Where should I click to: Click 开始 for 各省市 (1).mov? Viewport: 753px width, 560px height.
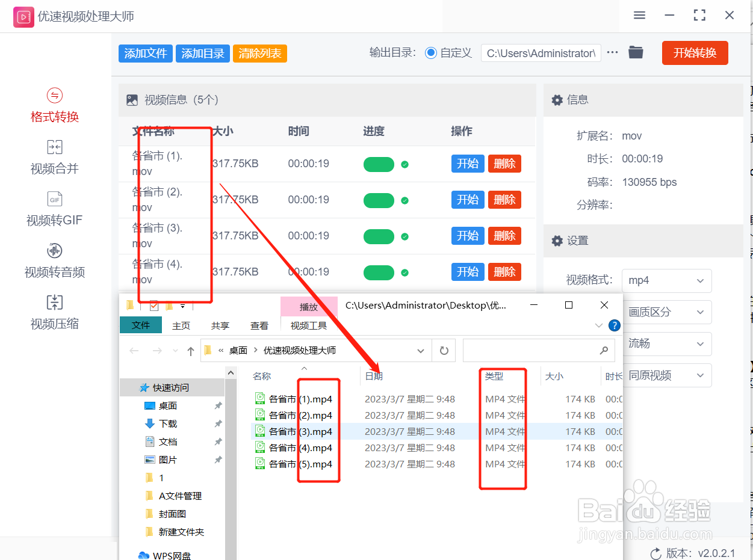(468, 164)
